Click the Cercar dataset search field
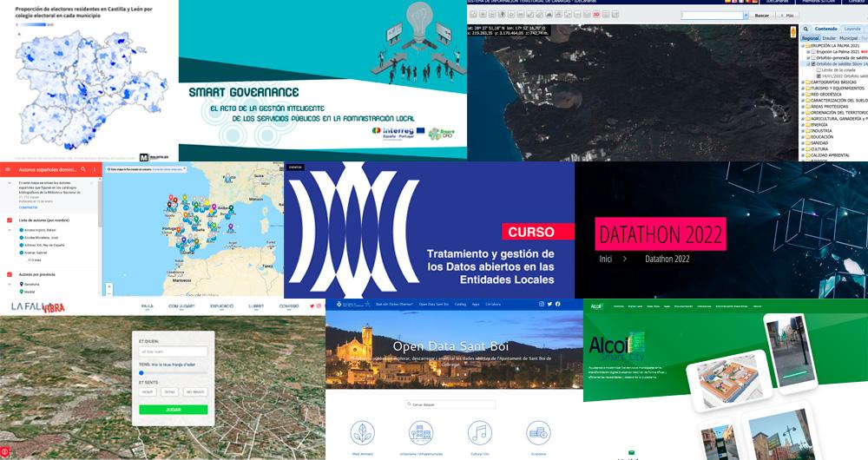 [450, 404]
